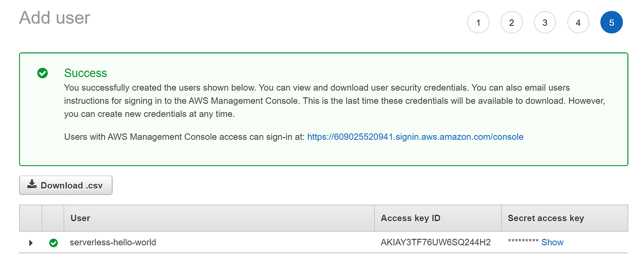Expand the serverless-hello-world row details
The height and width of the screenshot is (263, 644).
(x=31, y=243)
